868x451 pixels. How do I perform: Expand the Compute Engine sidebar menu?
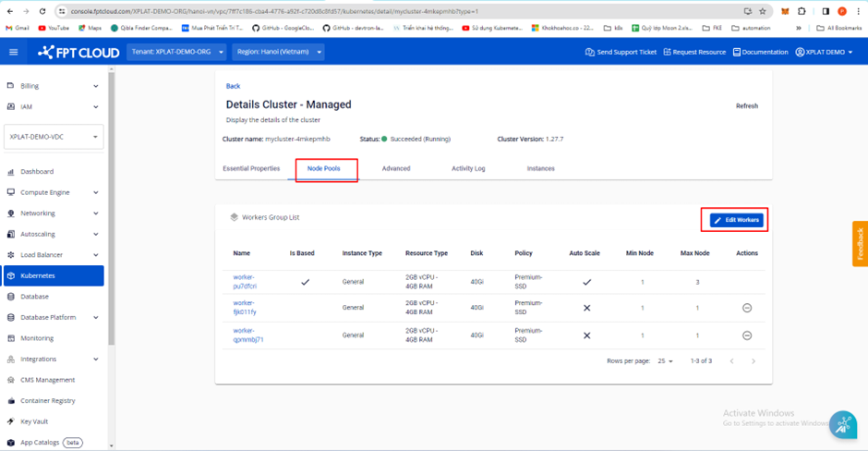(x=55, y=192)
